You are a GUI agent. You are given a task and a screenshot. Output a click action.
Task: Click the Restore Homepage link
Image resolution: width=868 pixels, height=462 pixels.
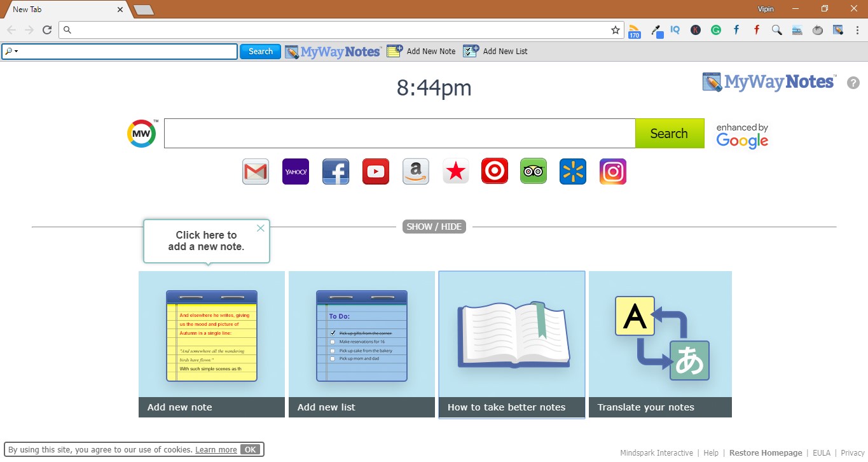pyautogui.click(x=766, y=452)
